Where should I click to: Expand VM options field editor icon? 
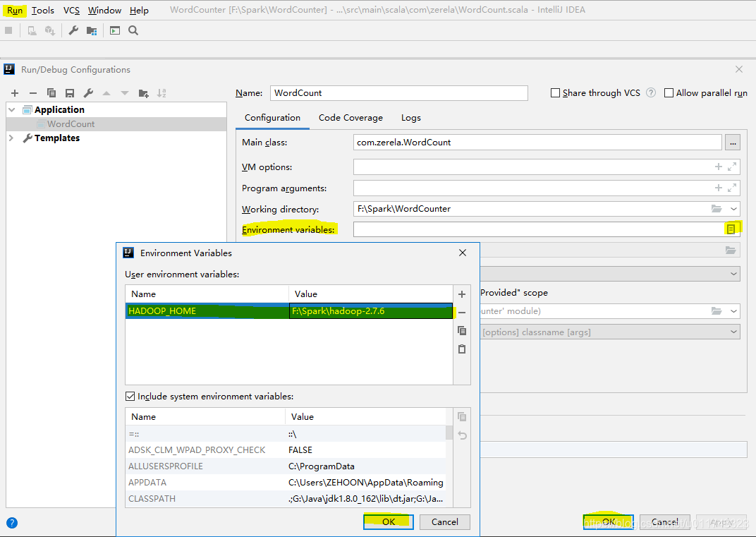732,167
